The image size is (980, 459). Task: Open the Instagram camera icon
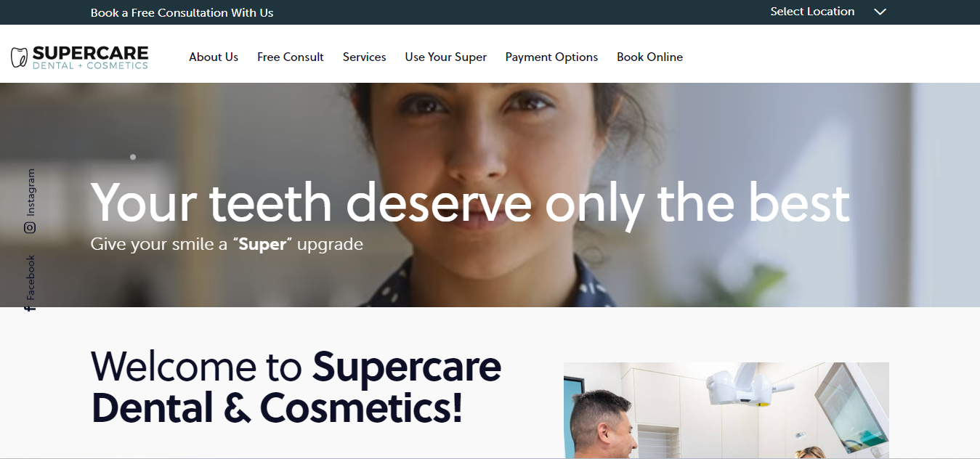30,227
